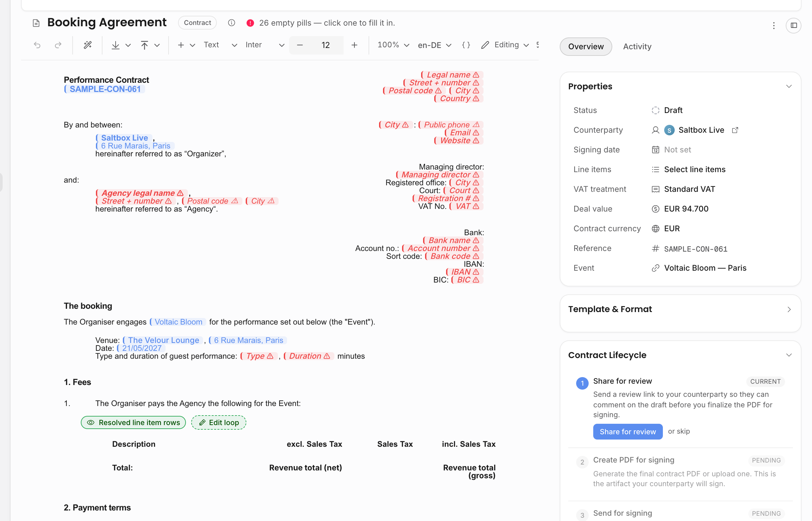Click the Duration empty pill
Screen dimensions: 812x521
tap(309, 356)
